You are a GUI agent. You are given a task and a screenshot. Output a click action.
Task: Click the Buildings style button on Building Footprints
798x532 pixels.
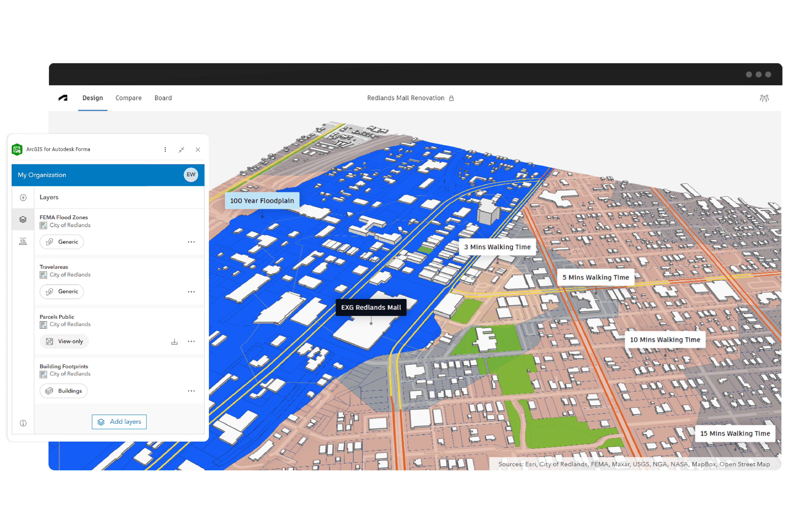[x=63, y=391]
